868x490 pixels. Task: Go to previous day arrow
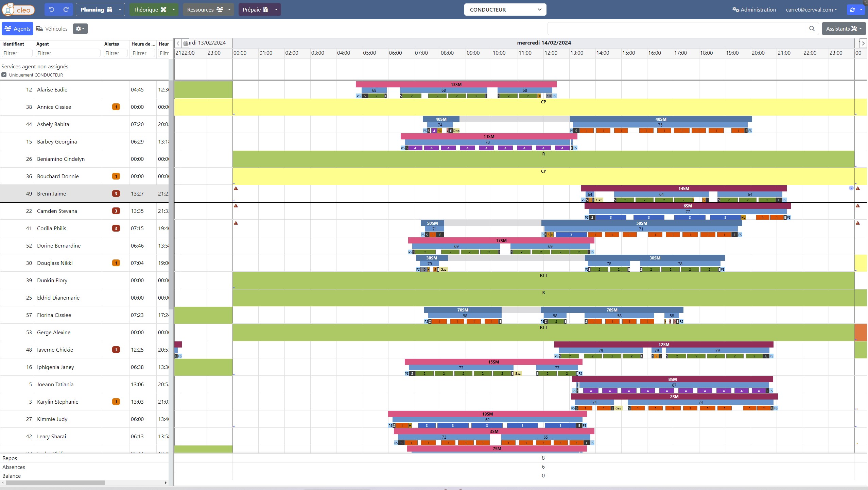click(178, 43)
